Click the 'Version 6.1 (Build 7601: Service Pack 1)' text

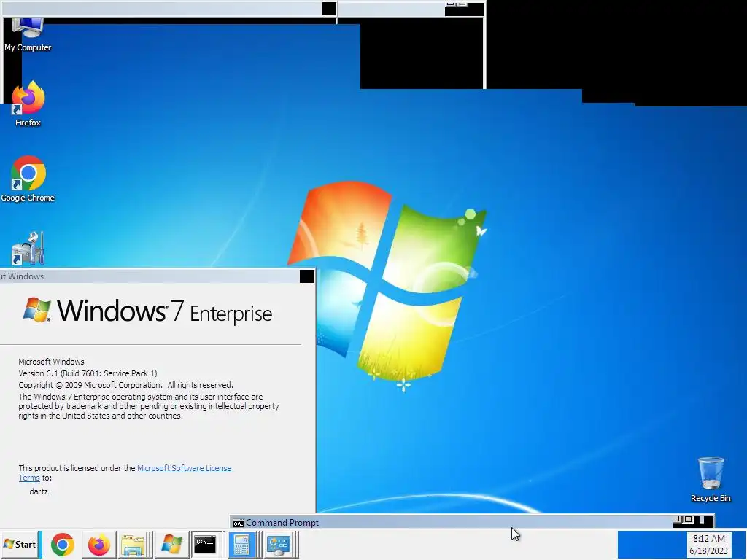pyautogui.click(x=88, y=373)
